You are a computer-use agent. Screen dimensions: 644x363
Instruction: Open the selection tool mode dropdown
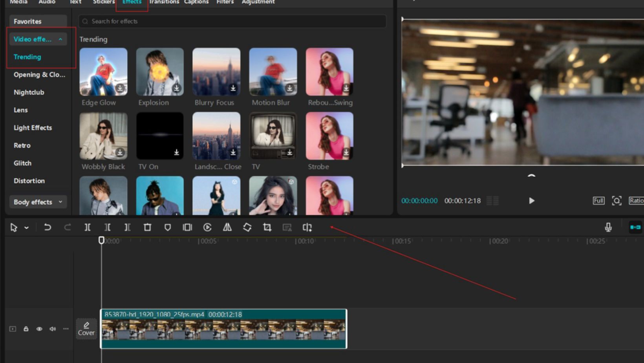27,228
